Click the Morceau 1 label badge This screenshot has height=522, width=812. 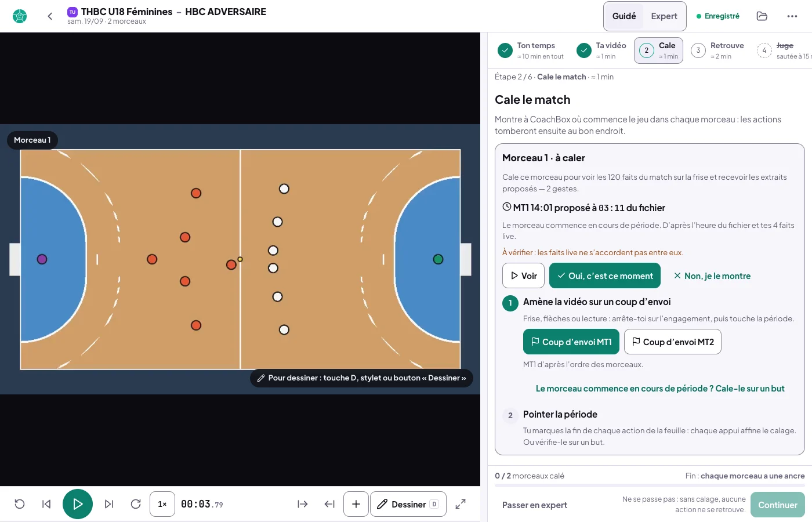click(x=32, y=140)
